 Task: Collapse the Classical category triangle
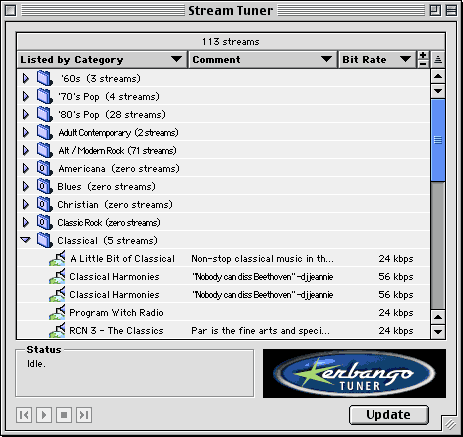click(25, 240)
